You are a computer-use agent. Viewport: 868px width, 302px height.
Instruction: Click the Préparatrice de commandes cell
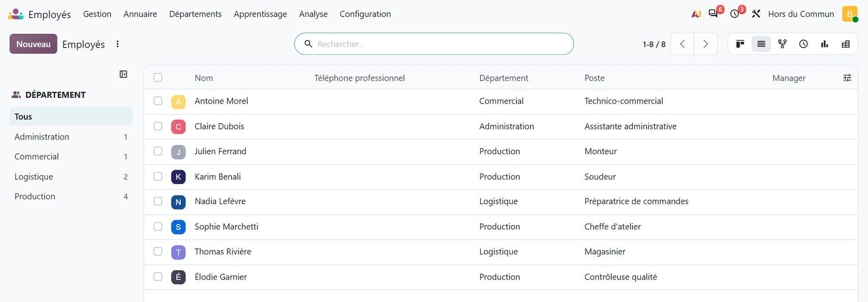(637, 201)
